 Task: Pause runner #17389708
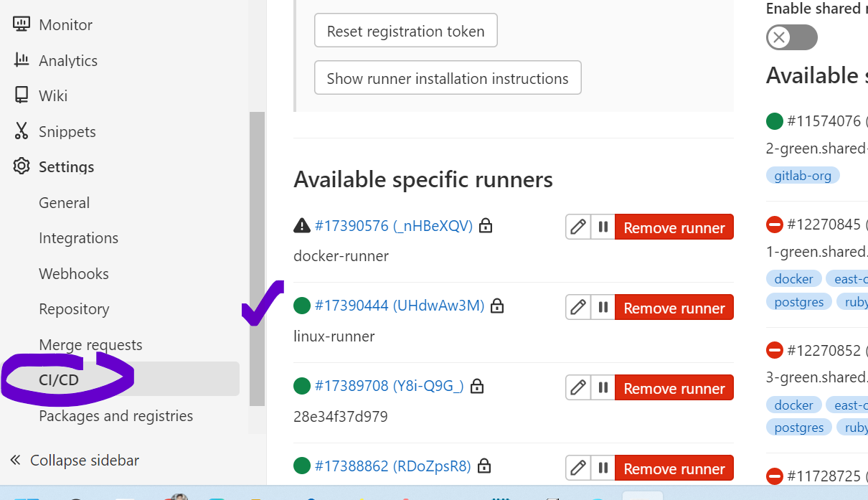point(603,387)
